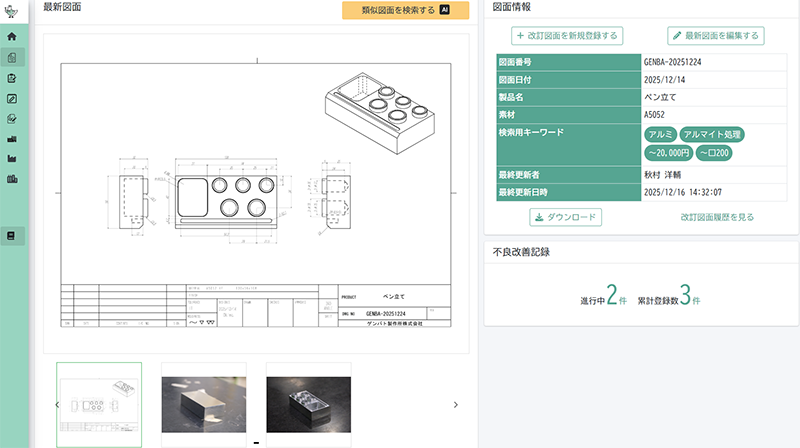Select the raw aluminum block photo thumbnail
Image resolution: width=800 pixels, height=448 pixels.
pyautogui.click(x=203, y=404)
